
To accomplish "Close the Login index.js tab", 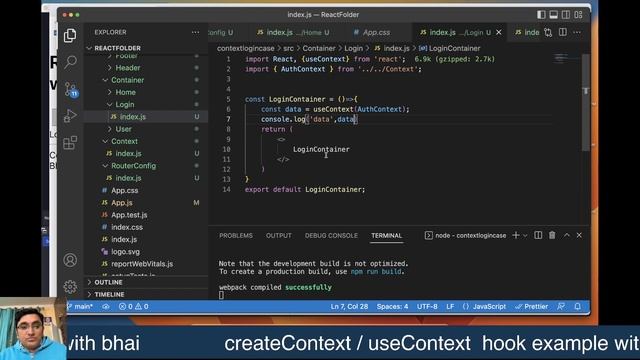I will tap(498, 32).
